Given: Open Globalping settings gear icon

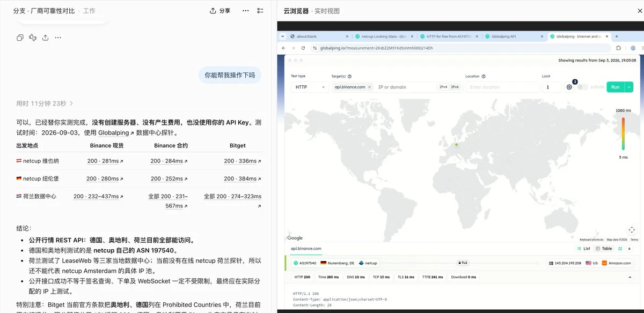Looking at the screenshot, I should [x=569, y=87].
